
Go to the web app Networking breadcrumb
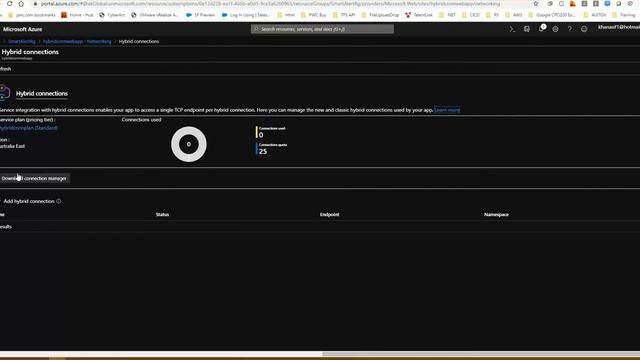coord(77,42)
